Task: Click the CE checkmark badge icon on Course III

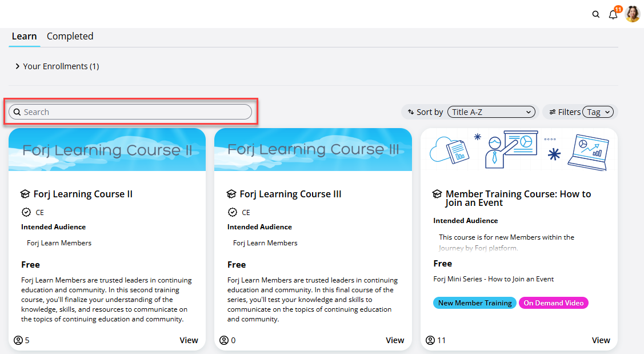Action: [x=232, y=212]
